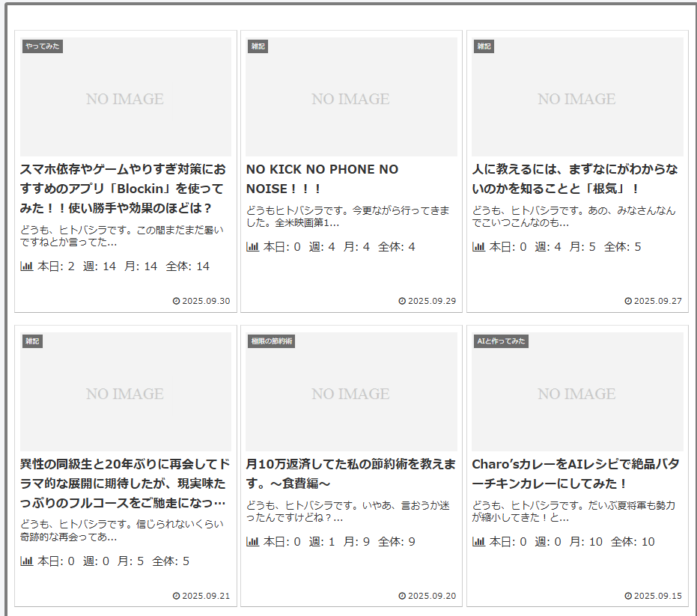Image resolution: width=697 pixels, height=616 pixels.
Task: Click the NO IMAGE thumbnail of the 2025.09.29 post
Action: pos(351,97)
